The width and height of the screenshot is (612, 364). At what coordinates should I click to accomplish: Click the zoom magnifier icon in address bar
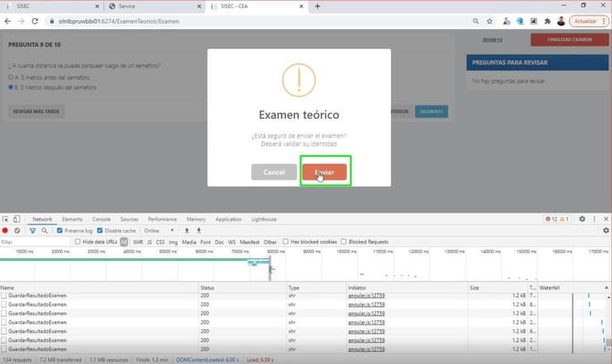[475, 21]
